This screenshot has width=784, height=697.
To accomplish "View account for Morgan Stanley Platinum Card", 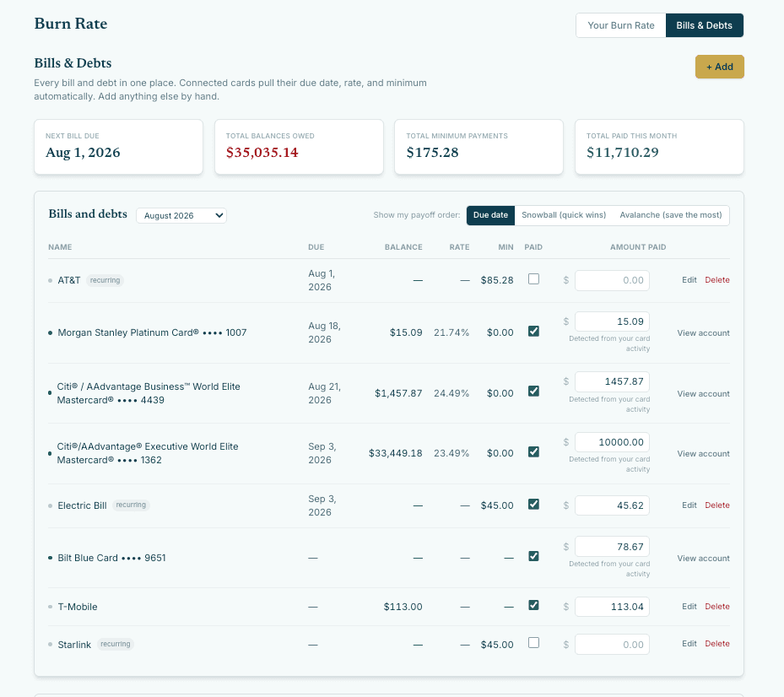I will (703, 333).
